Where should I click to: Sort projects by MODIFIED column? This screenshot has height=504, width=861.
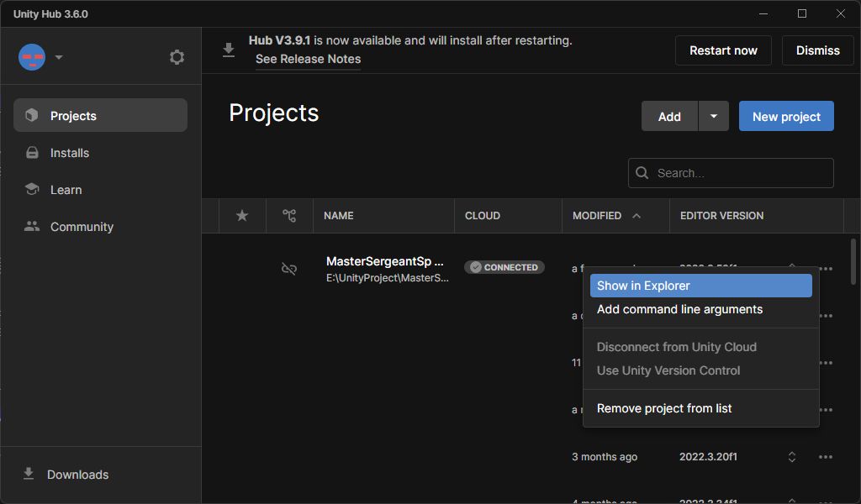point(597,216)
